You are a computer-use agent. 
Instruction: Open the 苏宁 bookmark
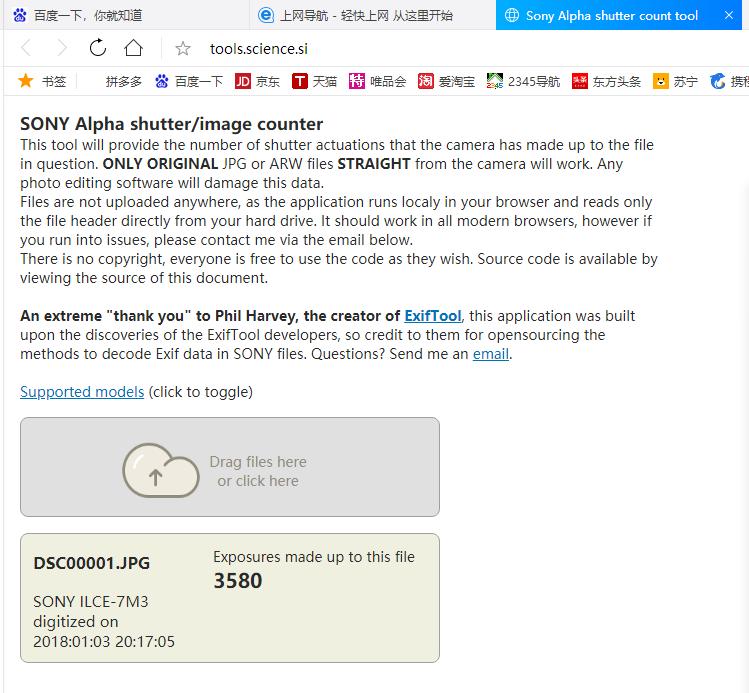(675, 81)
